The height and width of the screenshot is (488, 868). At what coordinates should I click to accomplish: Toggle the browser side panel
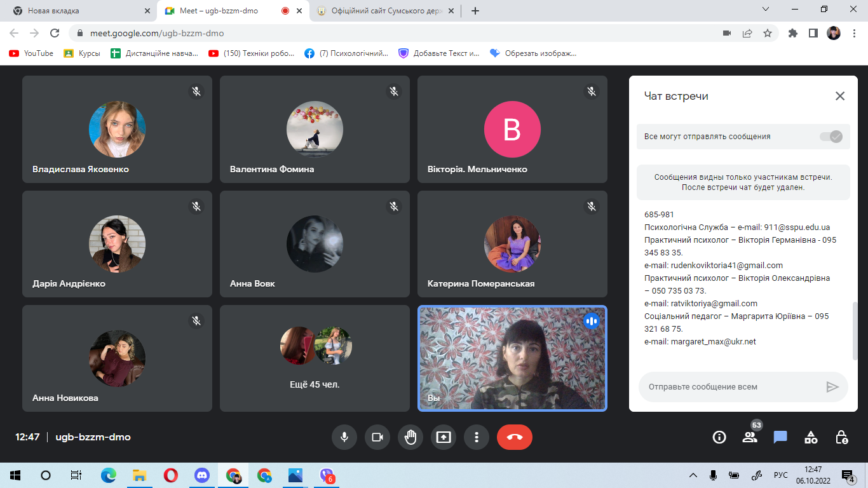[813, 33]
